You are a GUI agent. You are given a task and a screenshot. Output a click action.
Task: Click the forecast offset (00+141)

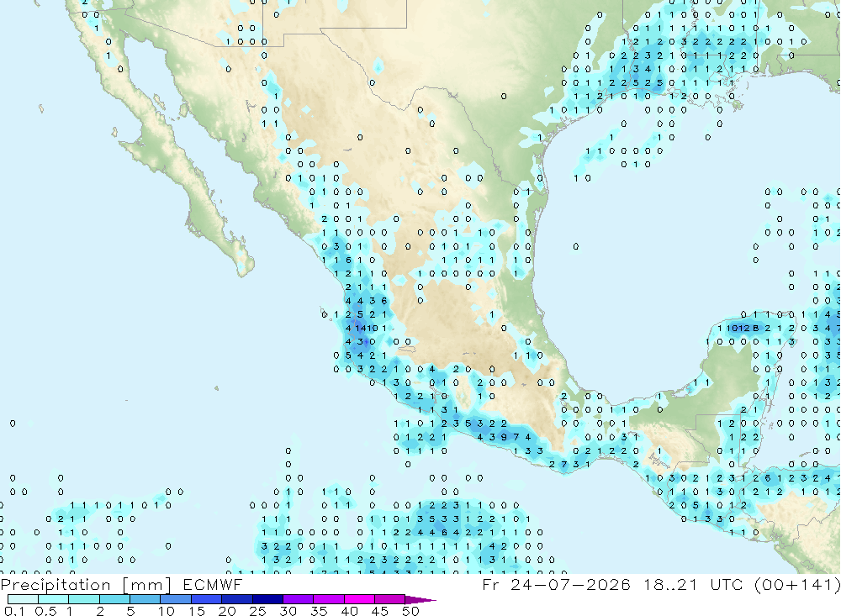[797, 584]
